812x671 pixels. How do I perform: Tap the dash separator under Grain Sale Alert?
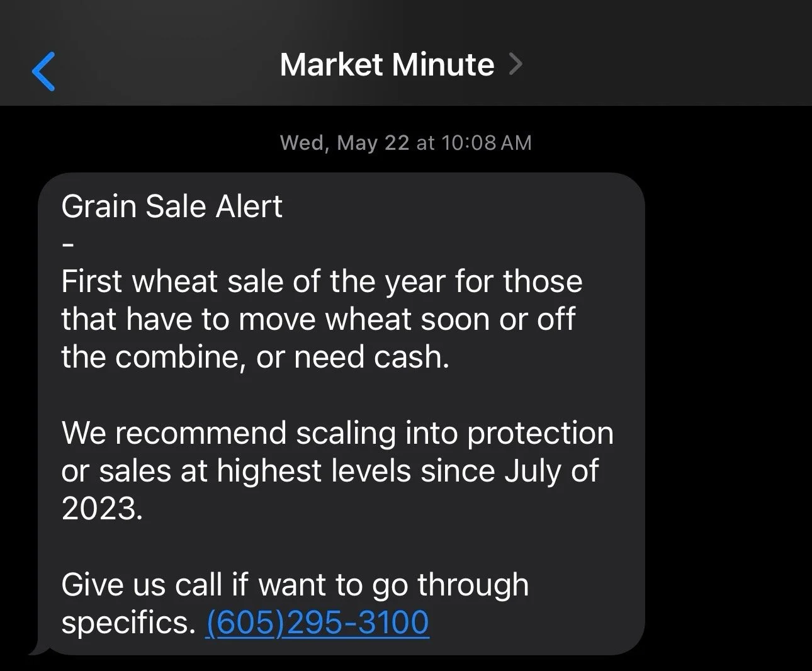click(69, 244)
